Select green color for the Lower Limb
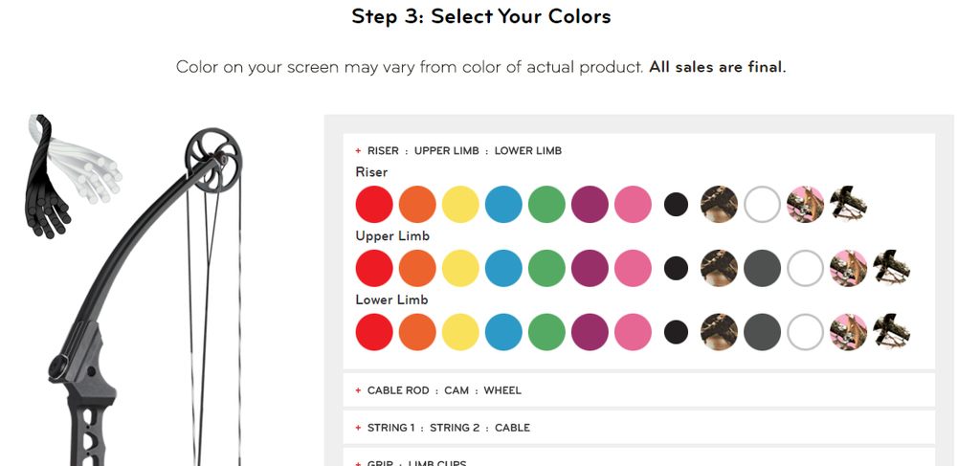This screenshot has width=980, height=466. pyautogui.click(x=546, y=332)
